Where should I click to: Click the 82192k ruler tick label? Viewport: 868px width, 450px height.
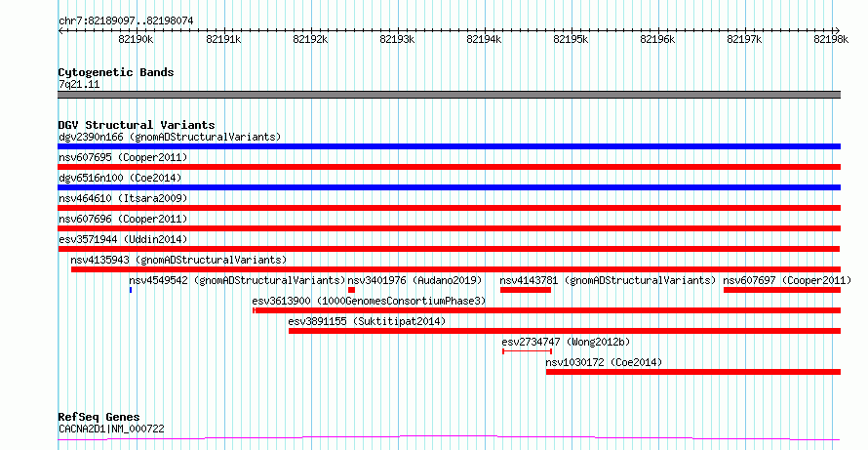click(310, 40)
